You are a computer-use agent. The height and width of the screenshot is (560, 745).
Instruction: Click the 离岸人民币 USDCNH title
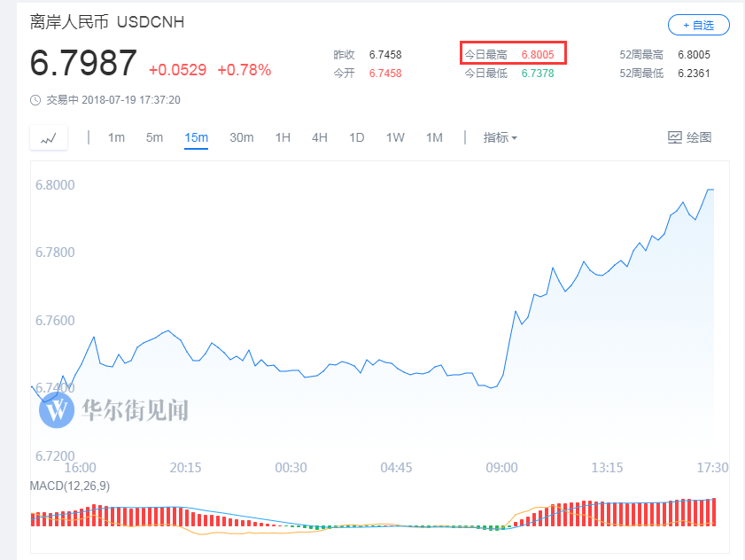pyautogui.click(x=107, y=22)
